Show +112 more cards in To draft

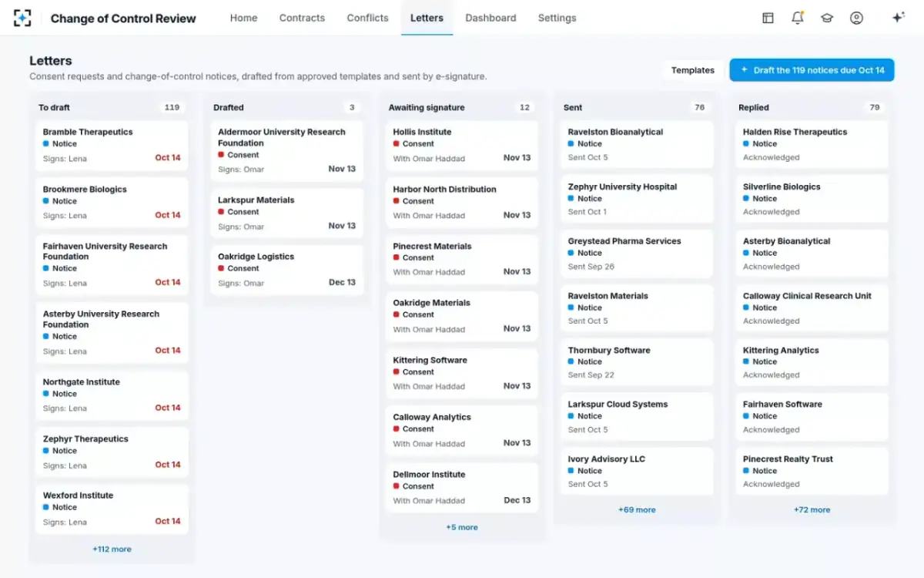(x=112, y=549)
